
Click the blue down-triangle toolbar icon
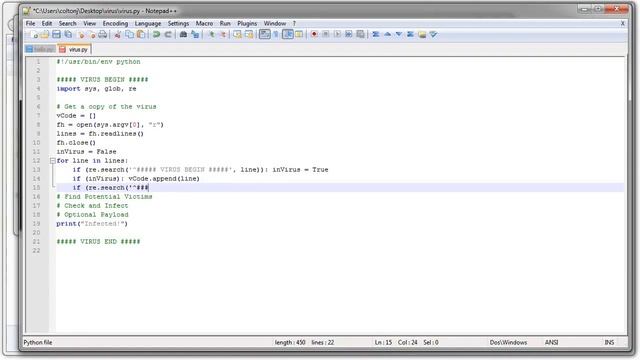pos(399,35)
